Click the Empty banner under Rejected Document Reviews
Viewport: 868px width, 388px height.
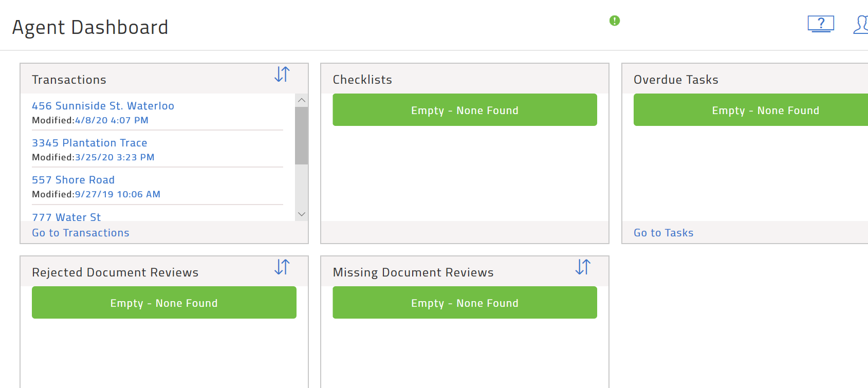tap(164, 303)
